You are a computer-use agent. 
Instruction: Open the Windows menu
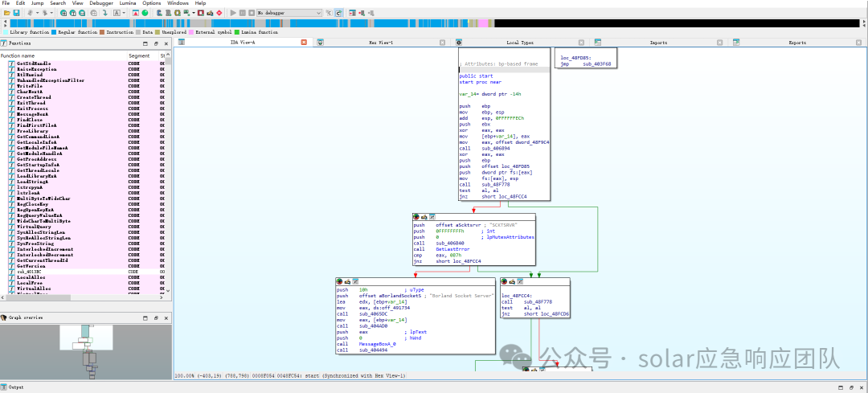178,3
